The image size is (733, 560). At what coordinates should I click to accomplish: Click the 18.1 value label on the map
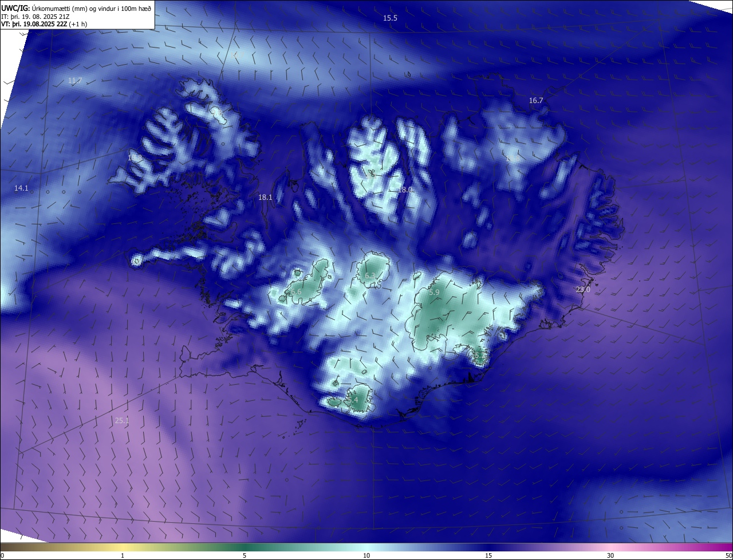(x=265, y=197)
